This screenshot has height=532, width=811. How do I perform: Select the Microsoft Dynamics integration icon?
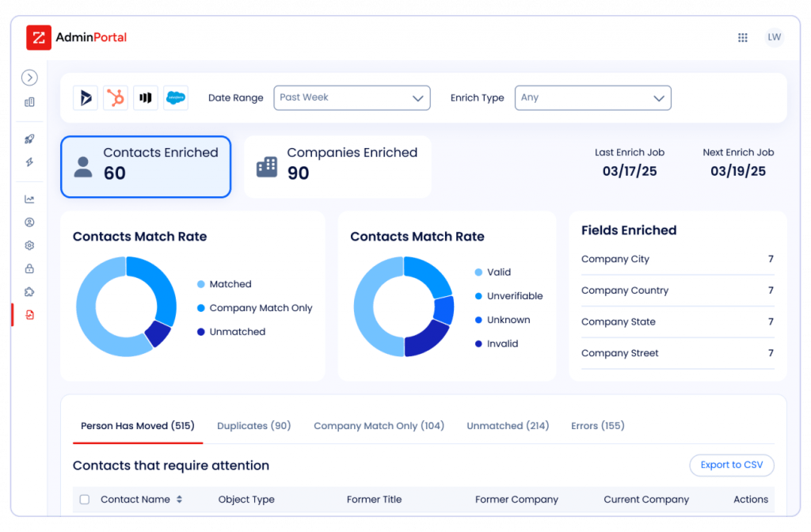tap(86, 97)
